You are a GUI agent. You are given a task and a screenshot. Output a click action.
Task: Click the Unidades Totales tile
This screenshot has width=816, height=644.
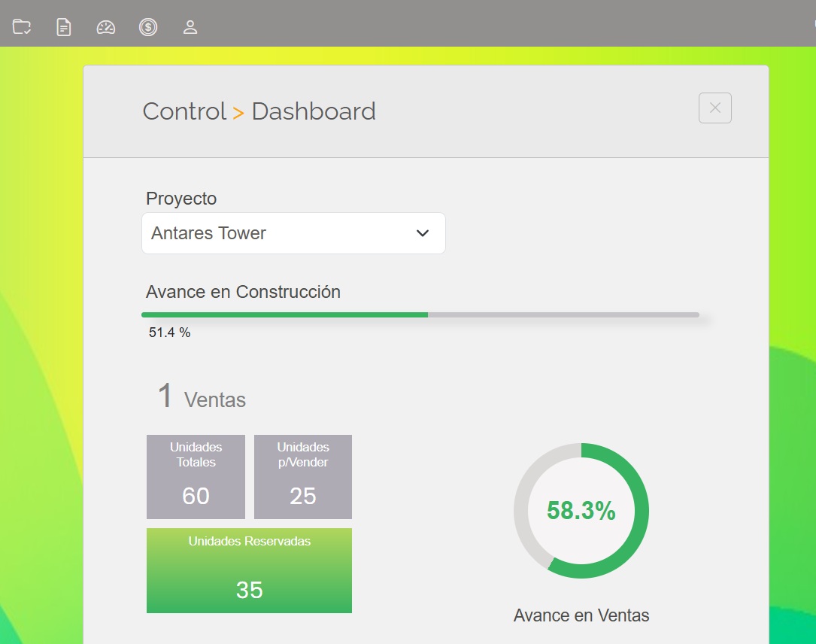pos(196,477)
